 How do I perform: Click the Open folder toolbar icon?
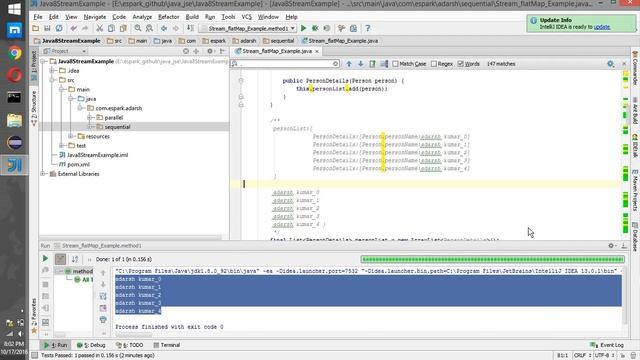[x=36, y=29]
